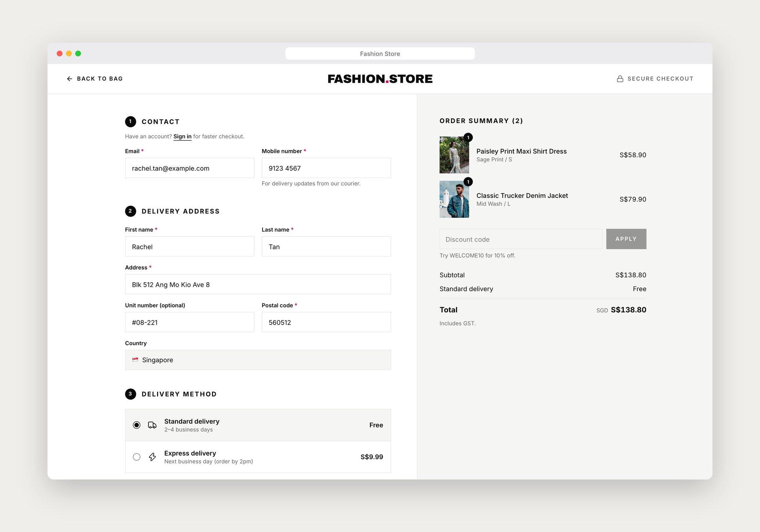Screen dimensions: 760x532
Task: Click quantity badge on Denim Jacket thumbnail
Action: pos(468,182)
